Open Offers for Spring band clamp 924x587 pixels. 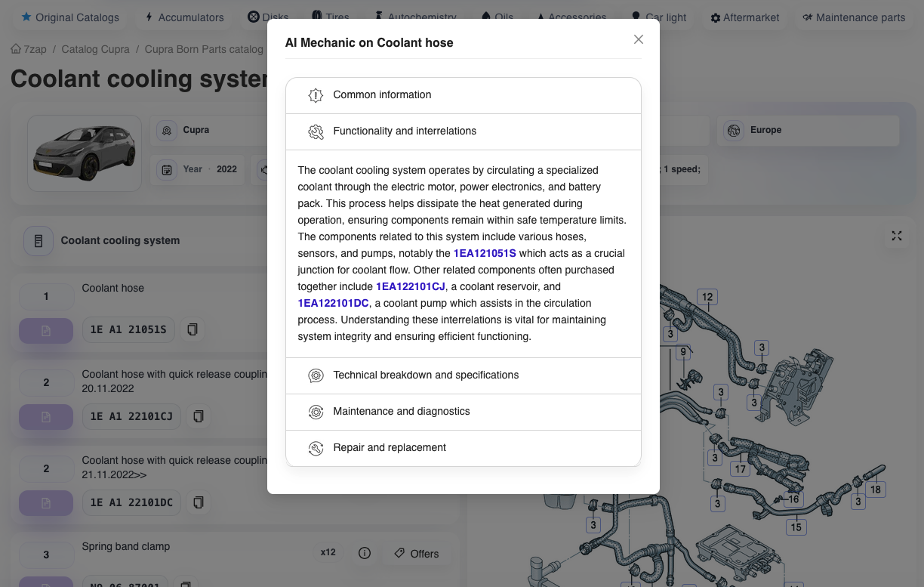coord(417,554)
